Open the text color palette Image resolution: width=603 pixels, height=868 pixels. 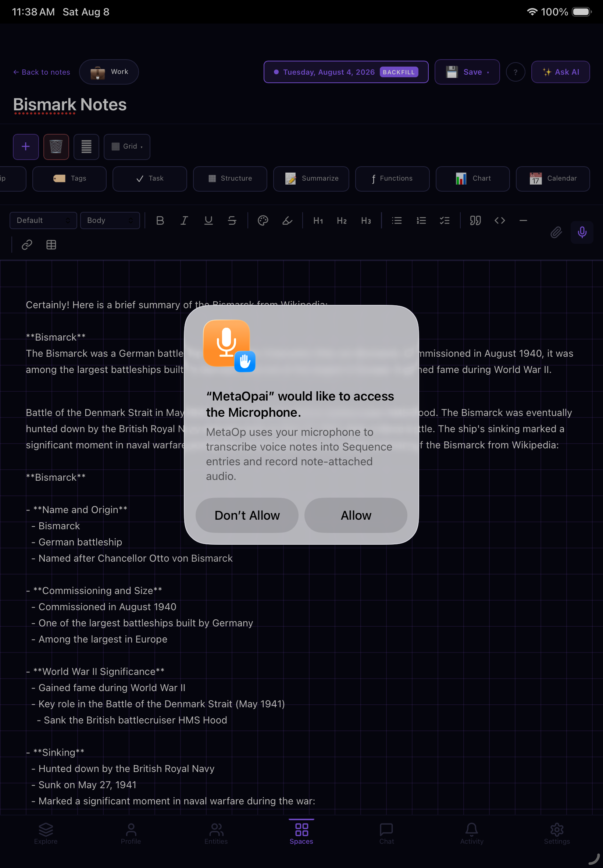click(263, 221)
